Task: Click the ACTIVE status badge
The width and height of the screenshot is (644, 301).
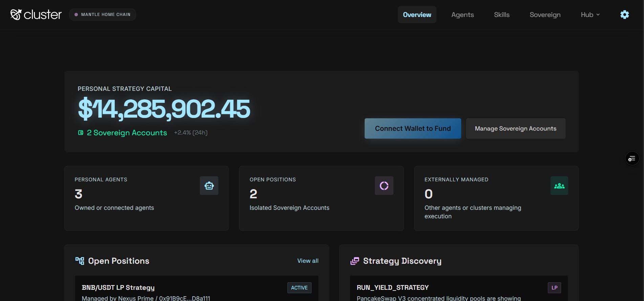Action: [299, 288]
